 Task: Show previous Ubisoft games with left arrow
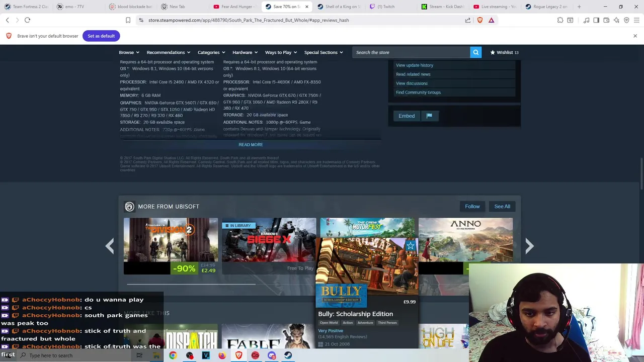(x=110, y=246)
